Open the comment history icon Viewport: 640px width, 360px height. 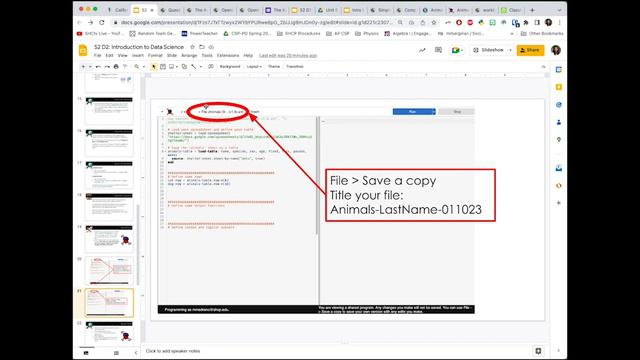pos(438,50)
